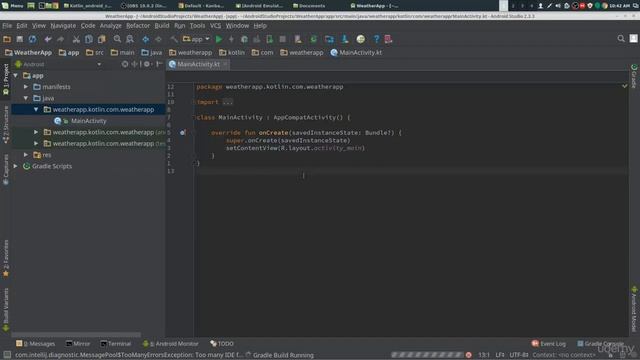Collapse the java folder node
Viewport: 640px width, 360px height.
(26, 98)
